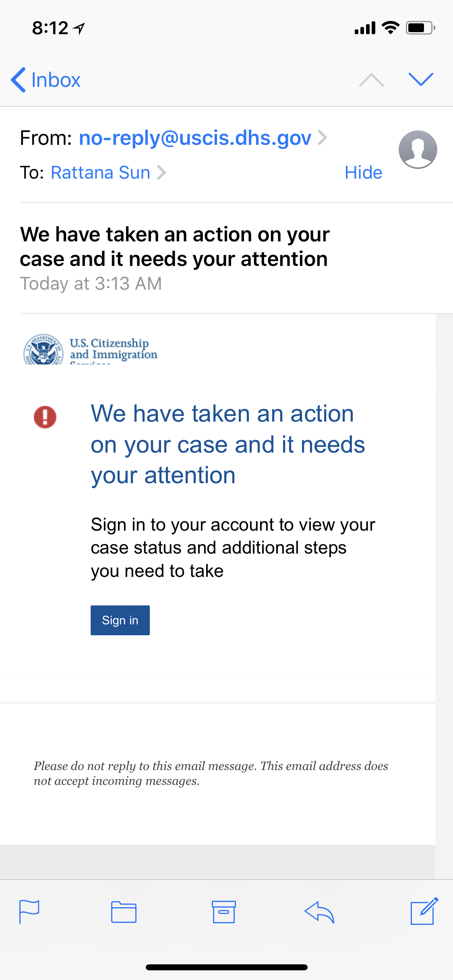Archive this email

224,912
